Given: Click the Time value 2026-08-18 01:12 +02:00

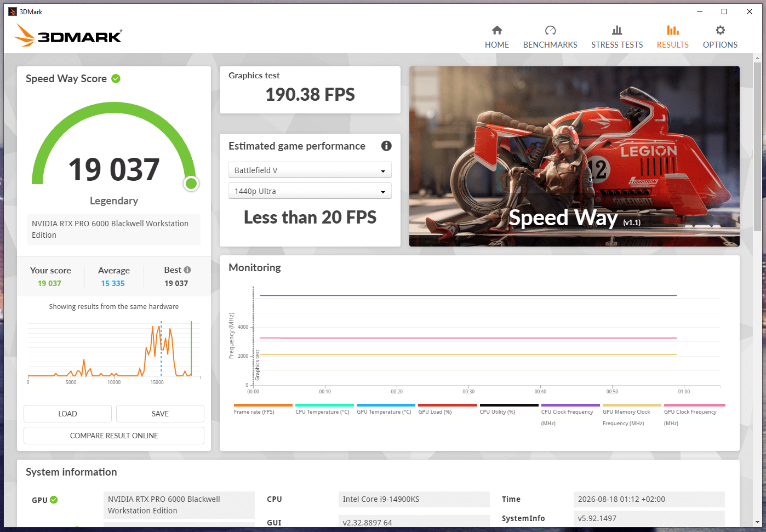Looking at the screenshot, I should pos(649,499).
